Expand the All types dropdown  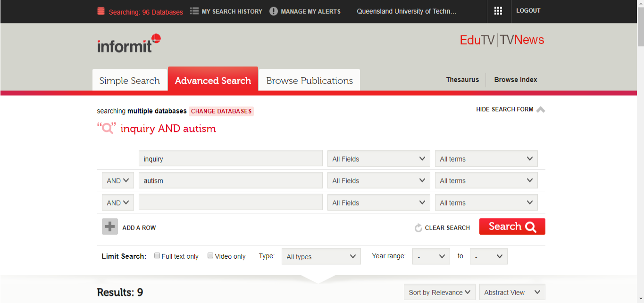click(x=321, y=256)
